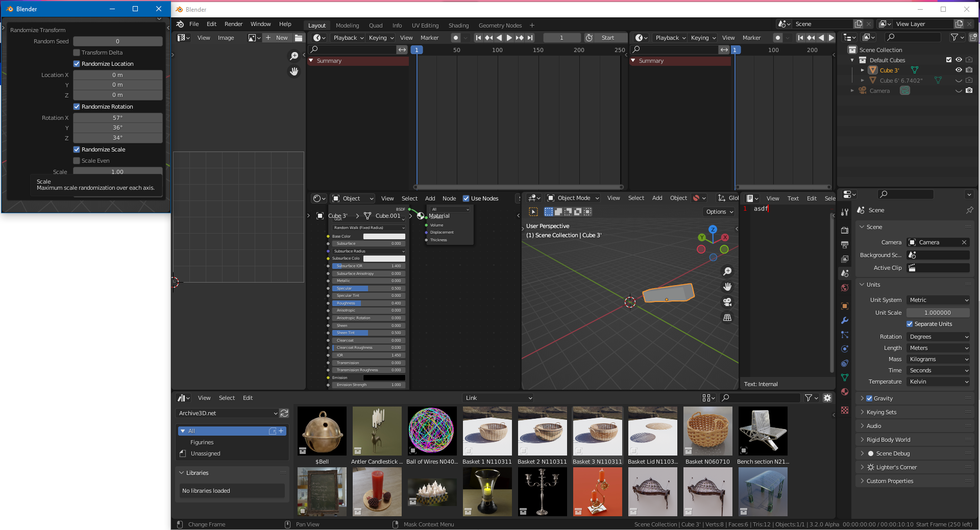Expand the Rigid Body World panel
Image resolution: width=980 pixels, height=530 pixels.
pos(888,440)
